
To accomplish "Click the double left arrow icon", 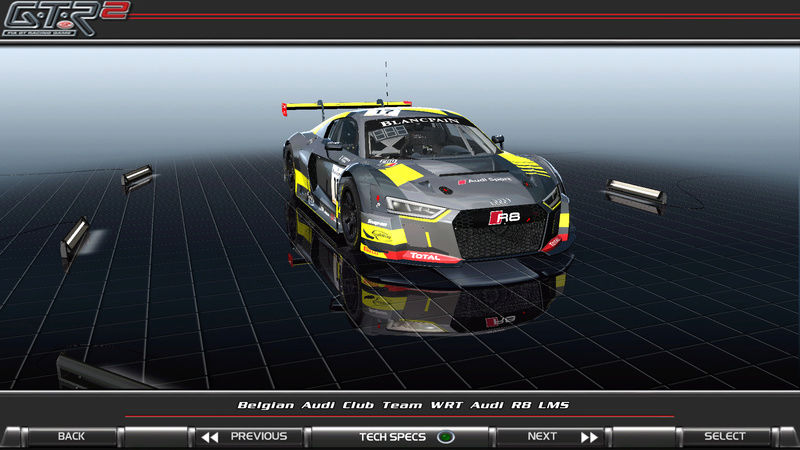I will point(210,437).
